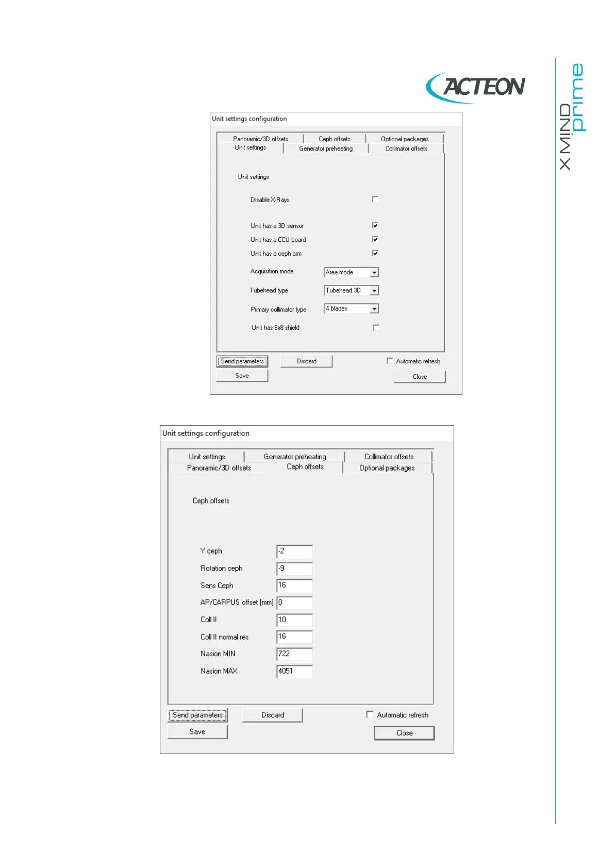This screenshot has width=614, height=868.
Task: Open Ceph offsets tab in upper dialog
Action: (335, 139)
